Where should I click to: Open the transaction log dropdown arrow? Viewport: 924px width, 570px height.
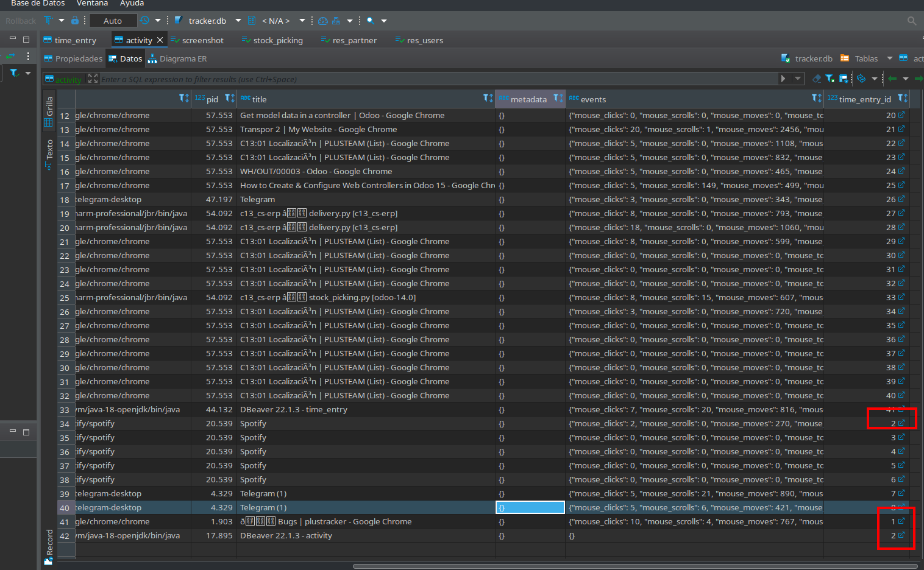158,21
